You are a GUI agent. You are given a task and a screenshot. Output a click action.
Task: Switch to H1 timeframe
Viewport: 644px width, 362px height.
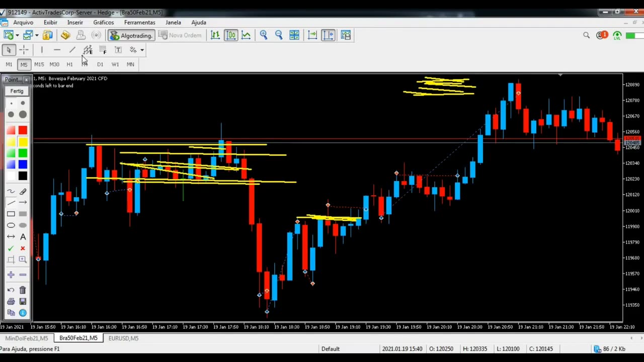69,64
